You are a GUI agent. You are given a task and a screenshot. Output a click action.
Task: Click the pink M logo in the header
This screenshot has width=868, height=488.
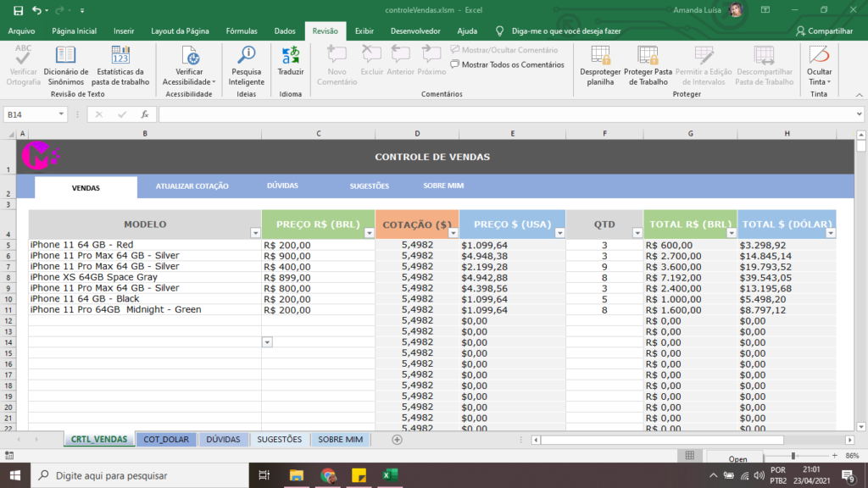click(41, 156)
